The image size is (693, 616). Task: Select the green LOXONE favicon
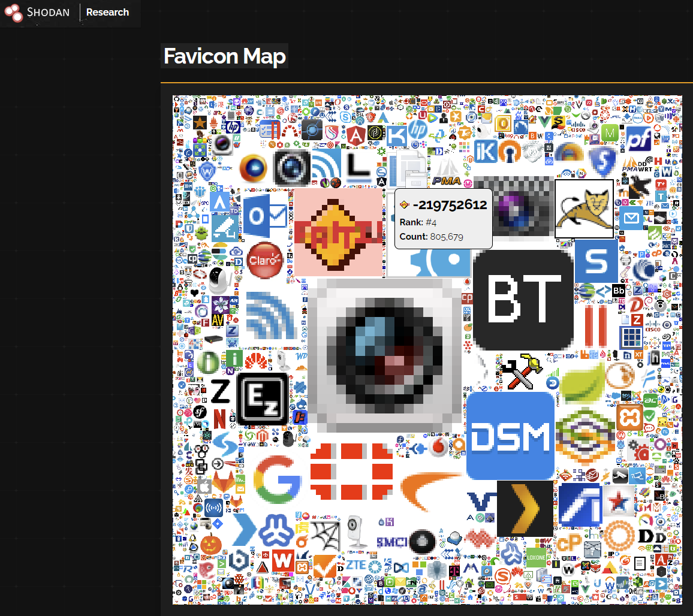pyautogui.click(x=536, y=558)
